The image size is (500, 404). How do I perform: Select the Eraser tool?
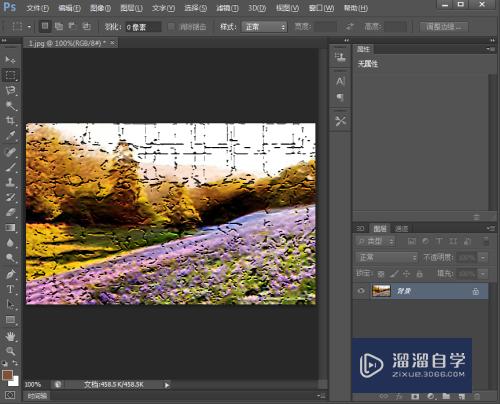point(10,212)
